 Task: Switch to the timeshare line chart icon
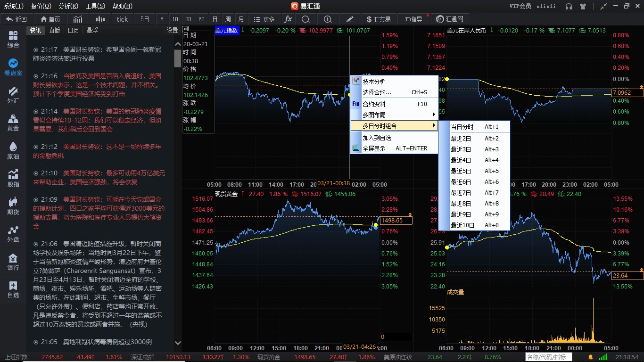tap(78, 19)
